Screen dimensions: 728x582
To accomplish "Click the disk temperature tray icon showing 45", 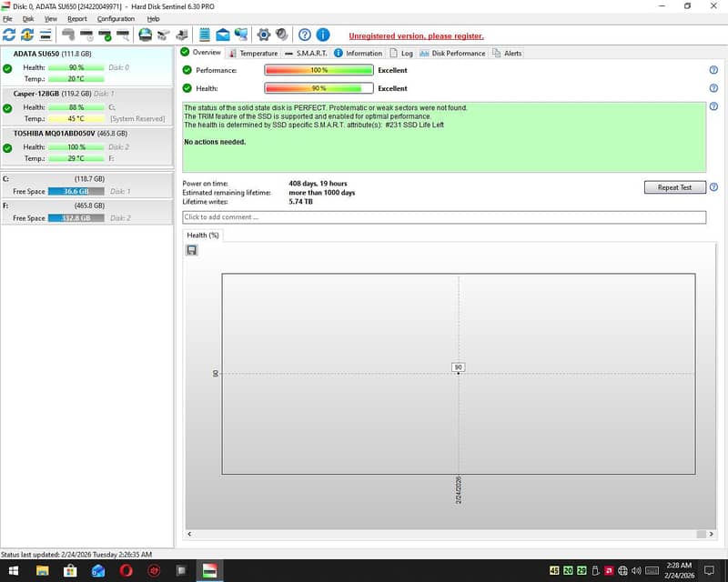I will pyautogui.click(x=554, y=569).
